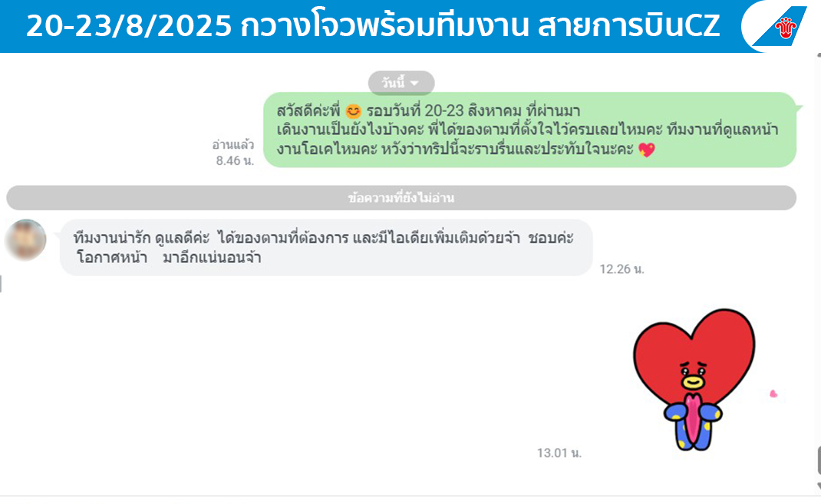Click the vertical scrollbar thumb at right
Screen dimensions: 821x504
pyautogui.click(x=819, y=460)
